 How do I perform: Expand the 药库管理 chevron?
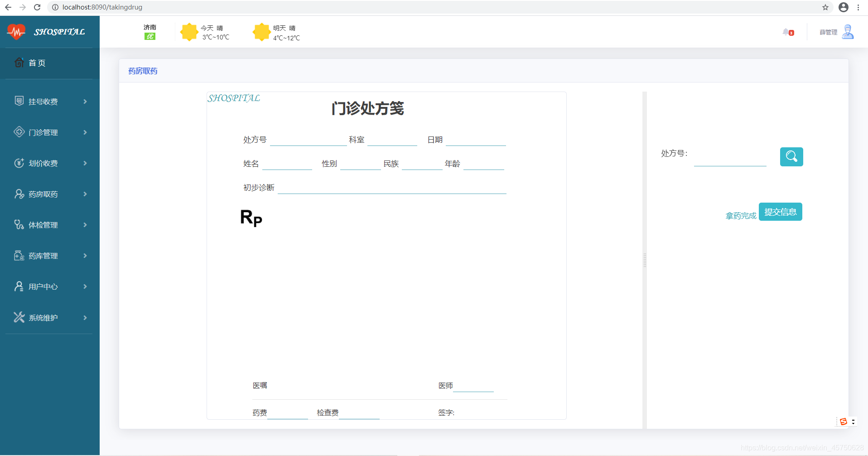[85, 256]
